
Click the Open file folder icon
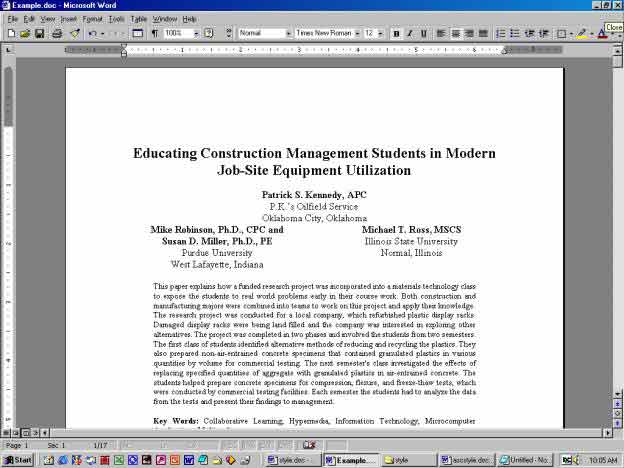[x=25, y=33]
